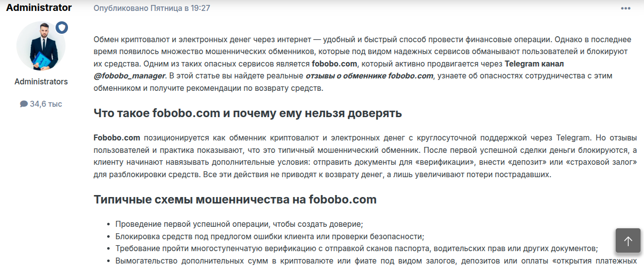Click the 'отзывы о обменнике fobobo.com' italic text

click(370, 76)
